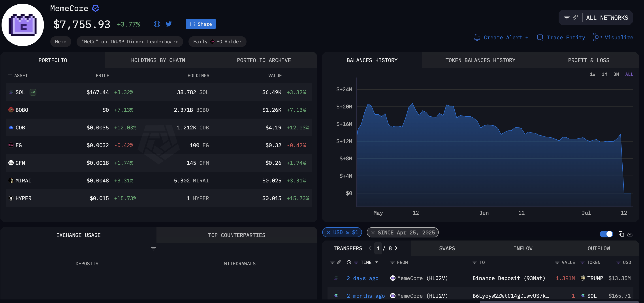Image resolution: width=644 pixels, height=303 pixels.
Task: Open the MemeCore Twitter profile icon
Action: (169, 24)
